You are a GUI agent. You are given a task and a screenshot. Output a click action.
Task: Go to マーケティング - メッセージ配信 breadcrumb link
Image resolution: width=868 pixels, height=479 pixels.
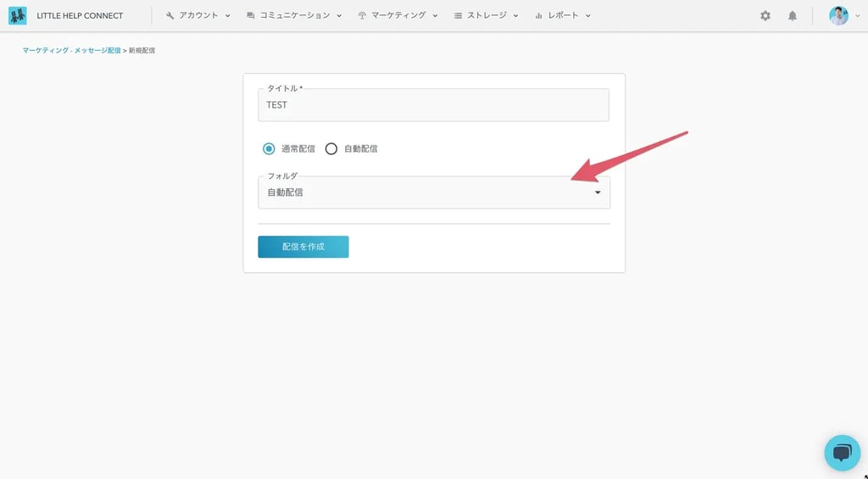71,51
